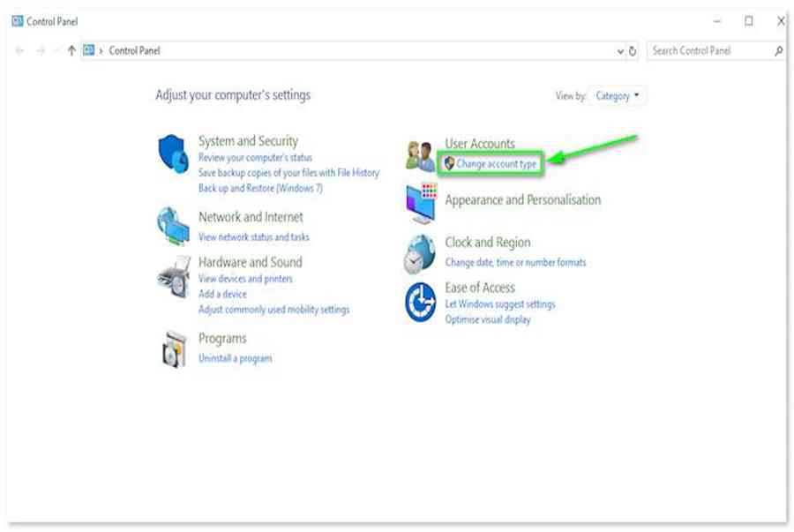Open the User Accounts people icon
Image resolution: width=794 pixels, height=532 pixels.
coord(420,156)
